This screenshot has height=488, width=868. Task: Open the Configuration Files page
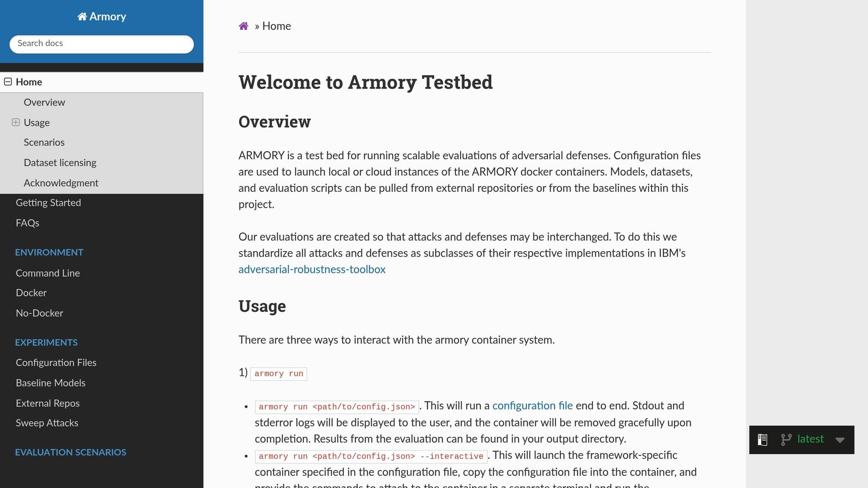click(56, 363)
